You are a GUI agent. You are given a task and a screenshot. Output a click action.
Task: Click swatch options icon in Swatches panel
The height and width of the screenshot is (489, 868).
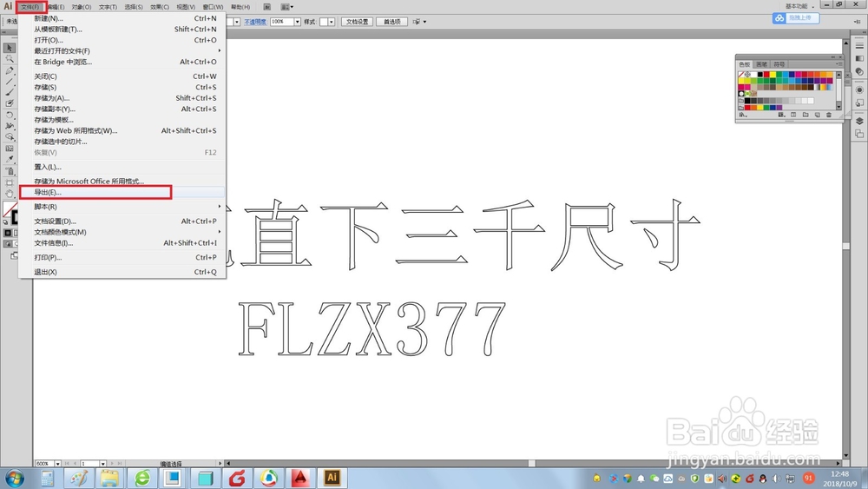(793, 115)
